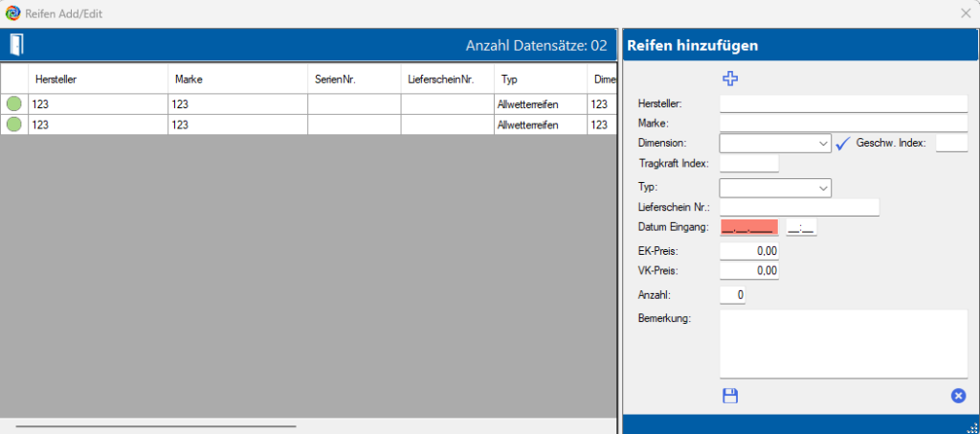980x434 pixels.
Task: Focus the Marke input field
Action: point(843,123)
